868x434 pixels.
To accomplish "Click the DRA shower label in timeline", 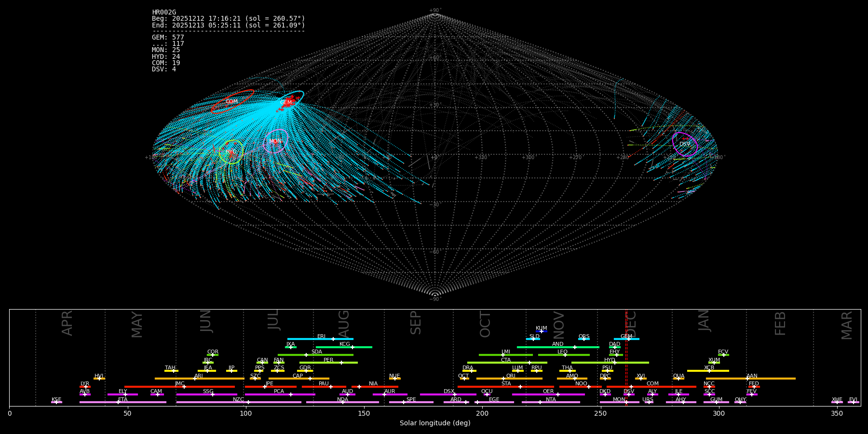I will coord(468,368).
